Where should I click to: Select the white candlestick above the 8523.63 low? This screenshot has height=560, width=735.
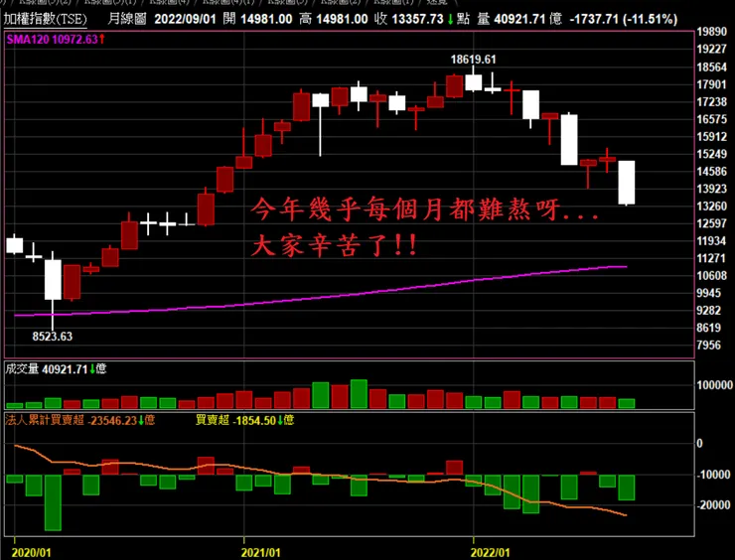[x=53, y=279]
